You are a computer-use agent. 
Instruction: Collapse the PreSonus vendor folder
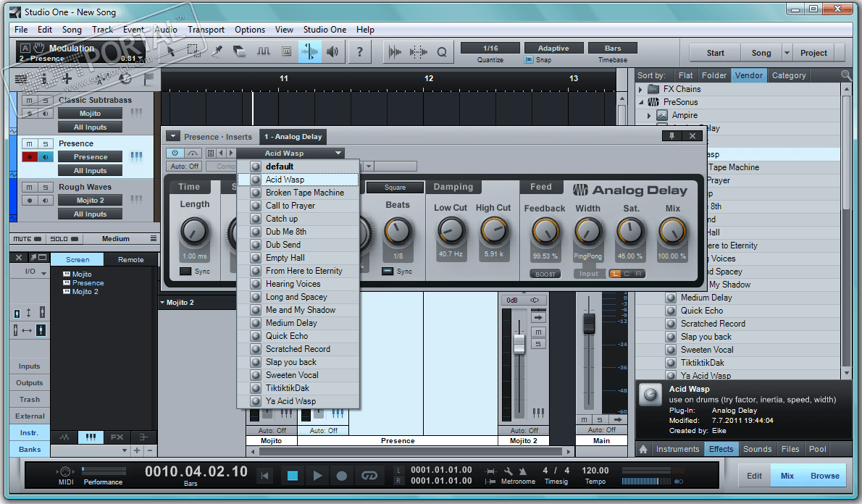click(640, 102)
